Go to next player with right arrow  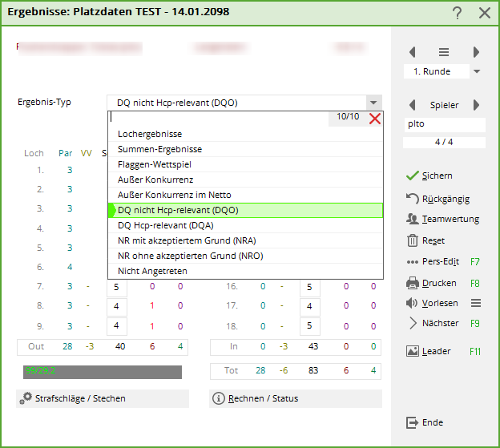pyautogui.click(x=476, y=105)
